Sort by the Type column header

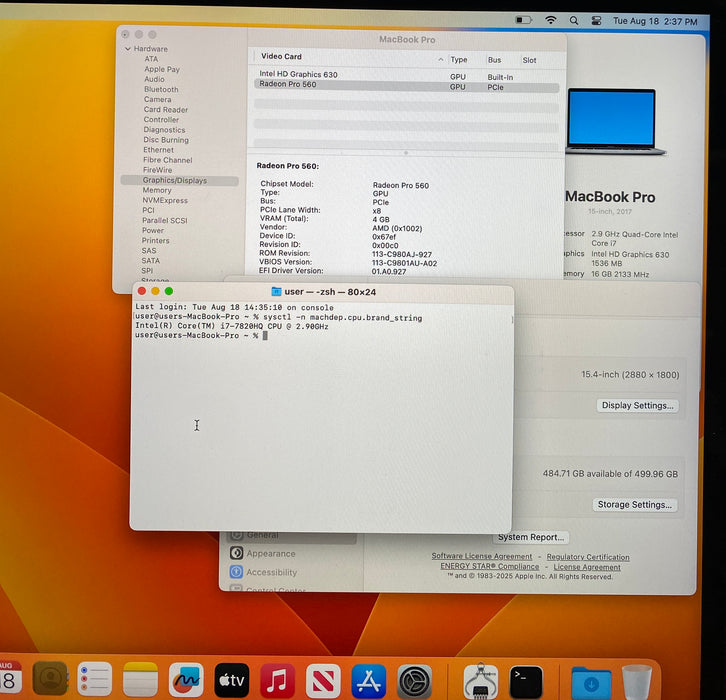point(459,60)
